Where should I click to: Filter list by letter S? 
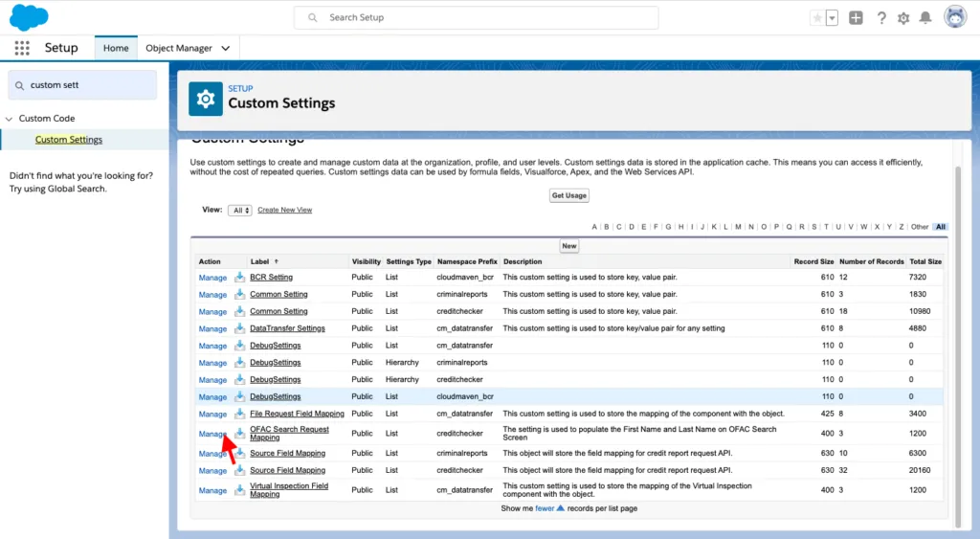813,227
